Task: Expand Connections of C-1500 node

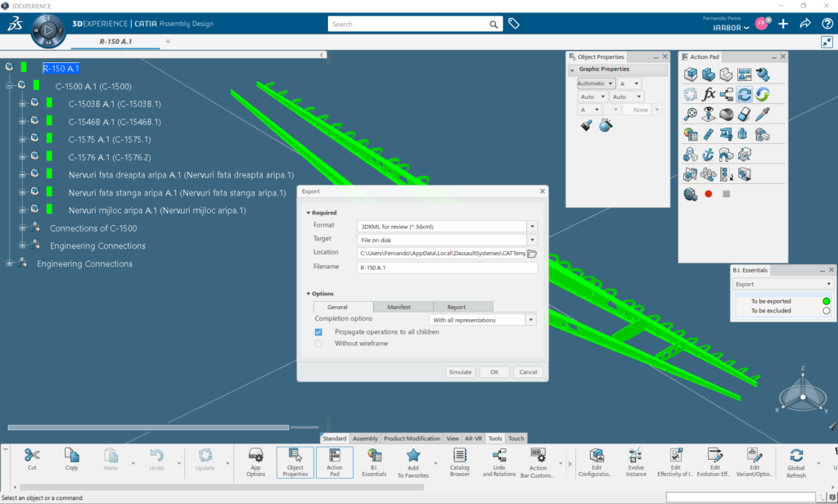Action: coord(22,227)
